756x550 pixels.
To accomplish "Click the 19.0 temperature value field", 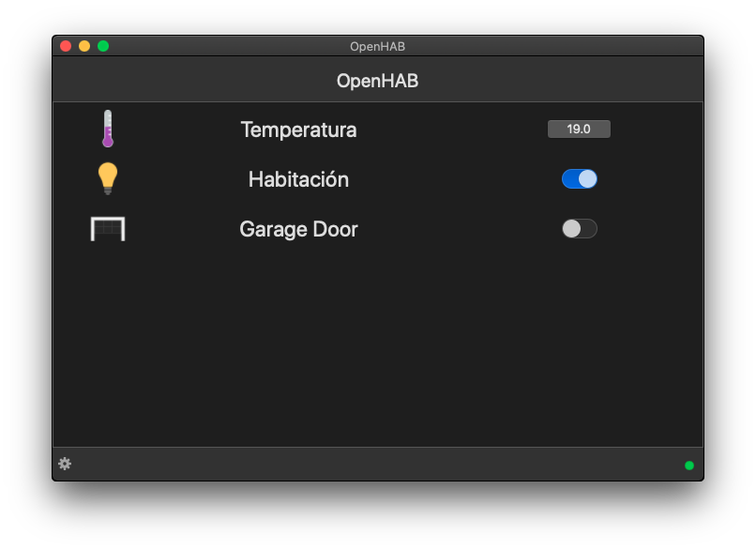I will [579, 130].
